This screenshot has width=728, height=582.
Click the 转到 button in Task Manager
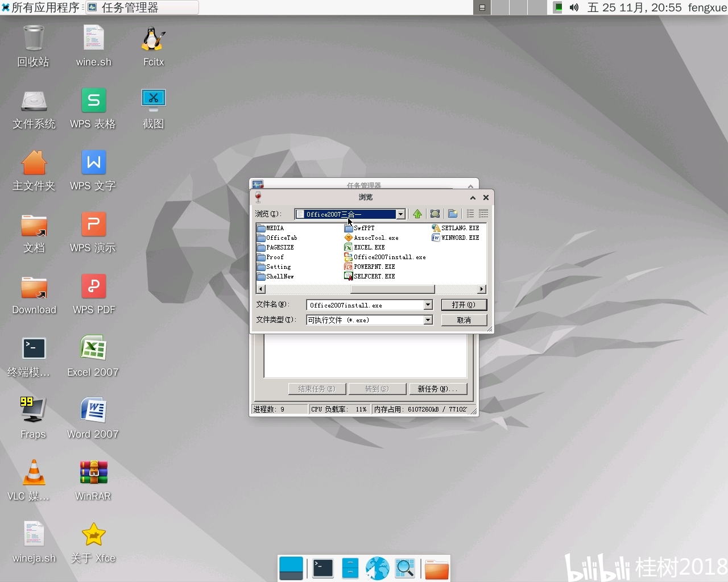[377, 389]
